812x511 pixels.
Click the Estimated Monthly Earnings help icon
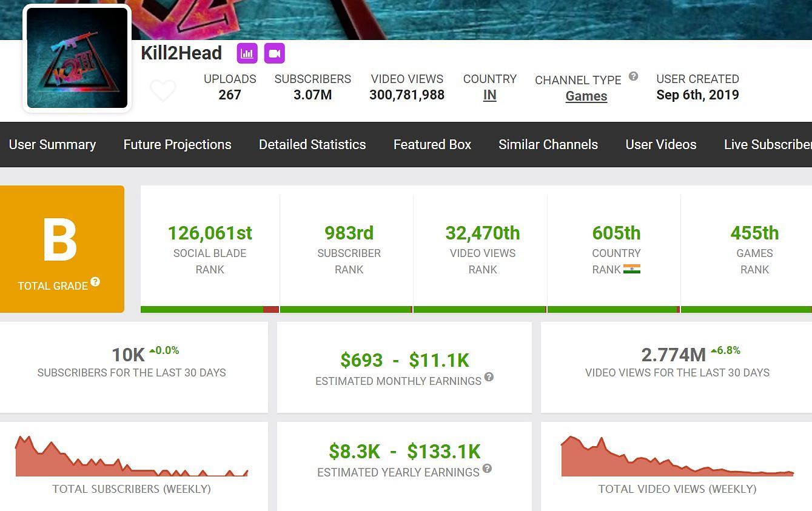[x=489, y=377]
